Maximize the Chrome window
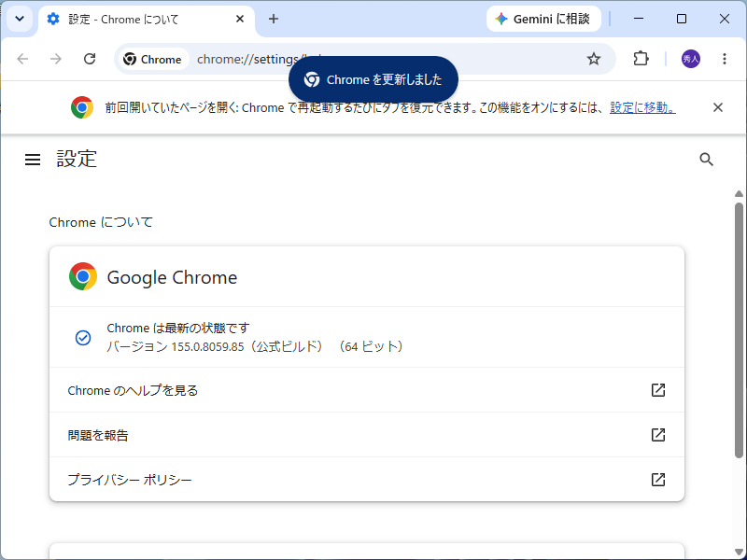Image resolution: width=747 pixels, height=560 pixels. [682, 19]
